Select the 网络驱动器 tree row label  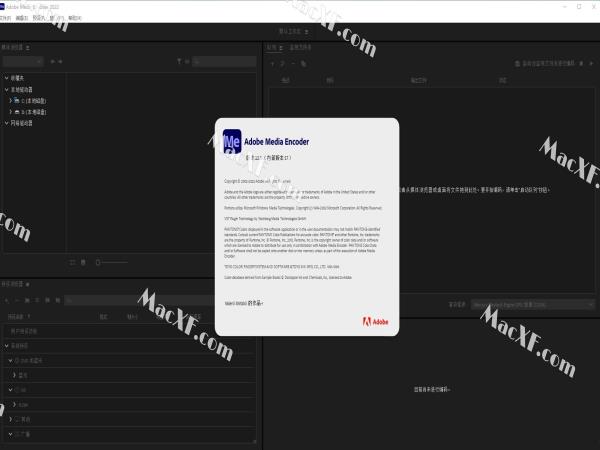tap(21, 123)
